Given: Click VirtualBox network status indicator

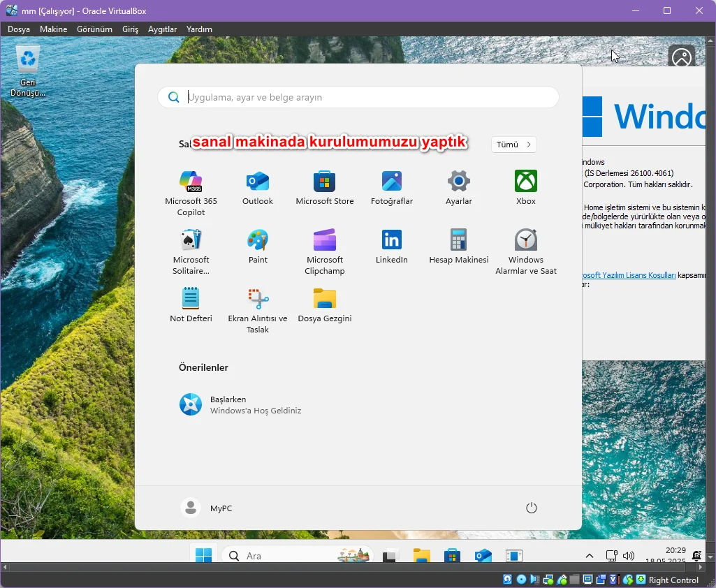Looking at the screenshot, I should pyautogui.click(x=548, y=580).
